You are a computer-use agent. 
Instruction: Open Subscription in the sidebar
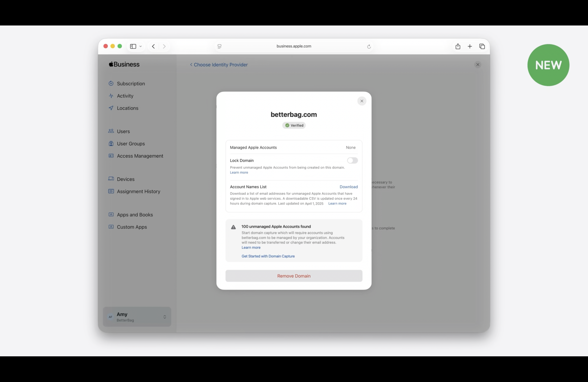(x=127, y=83)
